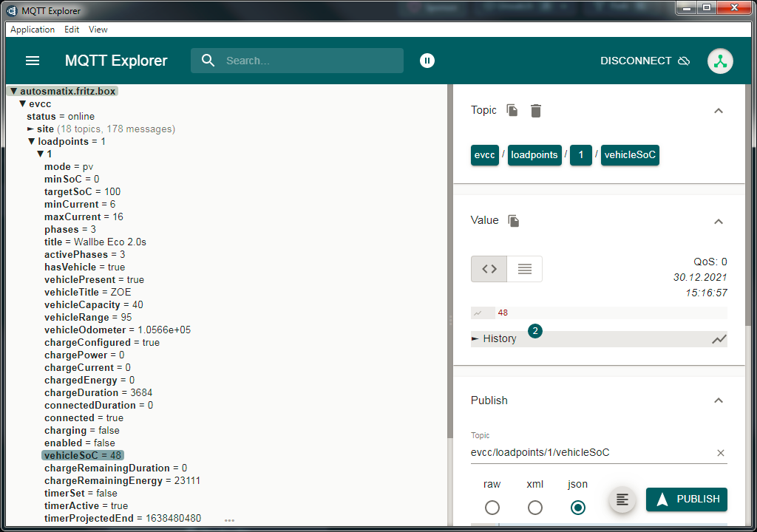Collapse the Value panel chevron
Image resolution: width=757 pixels, height=532 pixels.
pyautogui.click(x=718, y=221)
